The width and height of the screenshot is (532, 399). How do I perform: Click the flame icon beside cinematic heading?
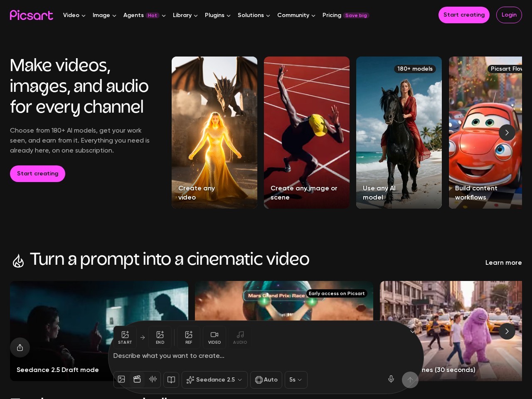point(18,261)
